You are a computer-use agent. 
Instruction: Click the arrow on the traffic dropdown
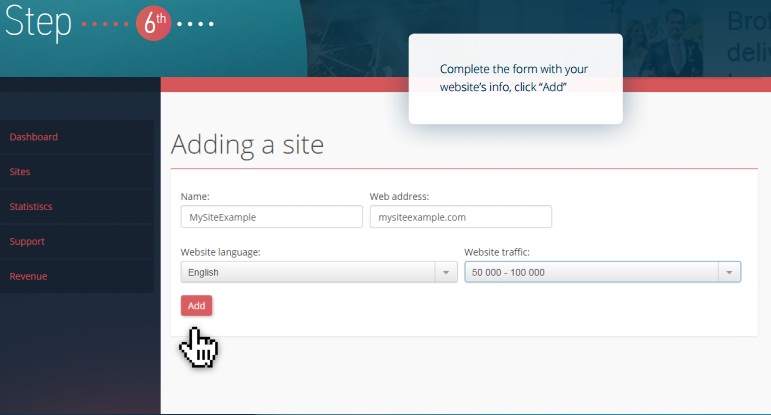point(729,272)
